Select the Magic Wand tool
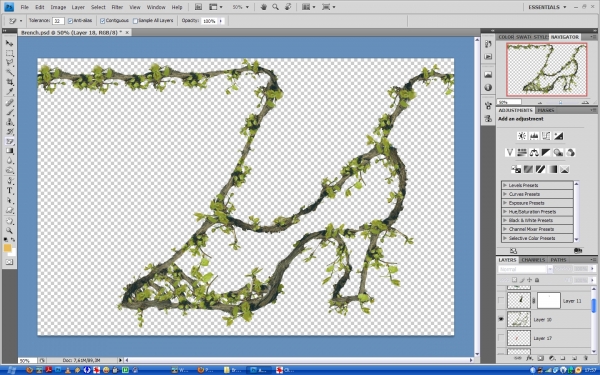 [x=10, y=73]
